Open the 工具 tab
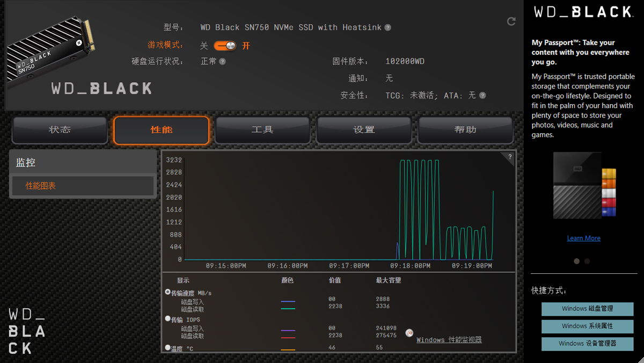 click(x=262, y=130)
